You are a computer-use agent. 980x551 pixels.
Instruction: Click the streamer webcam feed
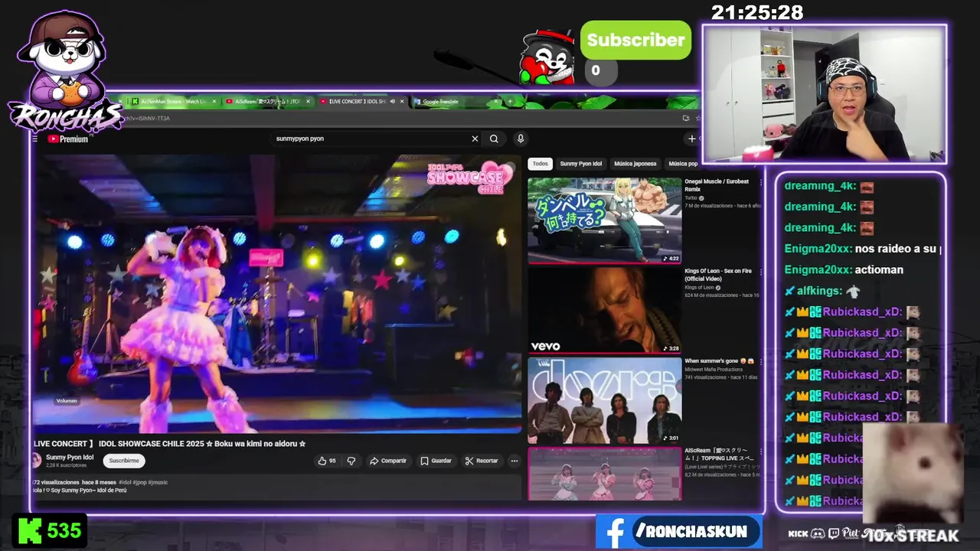pyautogui.click(x=825, y=94)
